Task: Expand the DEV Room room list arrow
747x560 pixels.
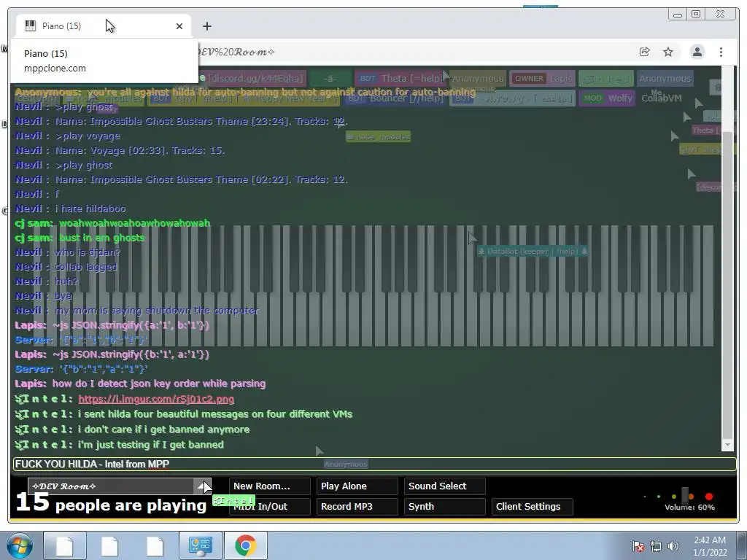Action: tap(203, 486)
